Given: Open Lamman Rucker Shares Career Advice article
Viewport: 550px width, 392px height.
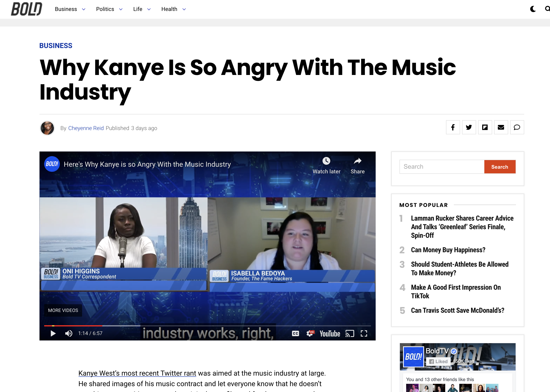Looking at the screenshot, I should tap(462, 227).
